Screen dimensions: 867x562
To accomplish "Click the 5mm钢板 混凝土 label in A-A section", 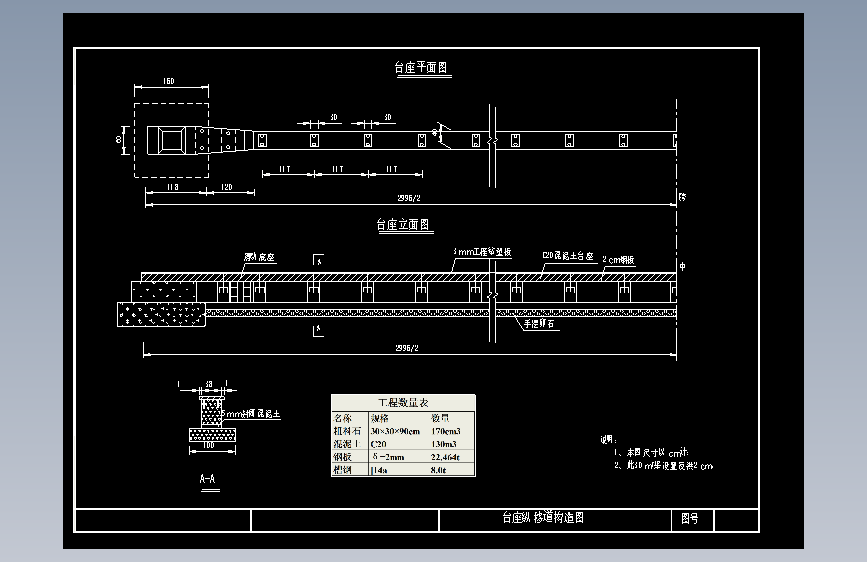I will point(251,414).
